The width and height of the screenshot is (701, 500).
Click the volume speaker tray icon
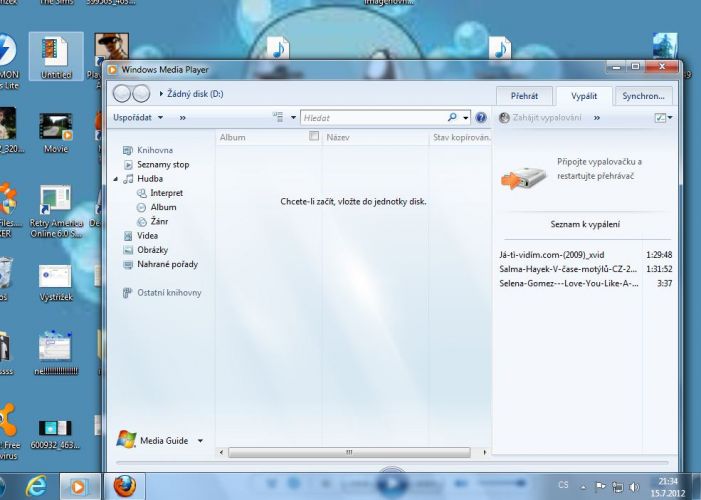(634, 487)
